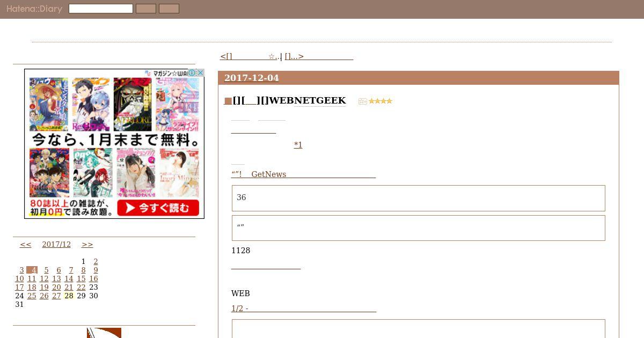Viewport: 644px width, 338px height.
Task: Open the ad info 'i' icon
Action: (x=192, y=73)
